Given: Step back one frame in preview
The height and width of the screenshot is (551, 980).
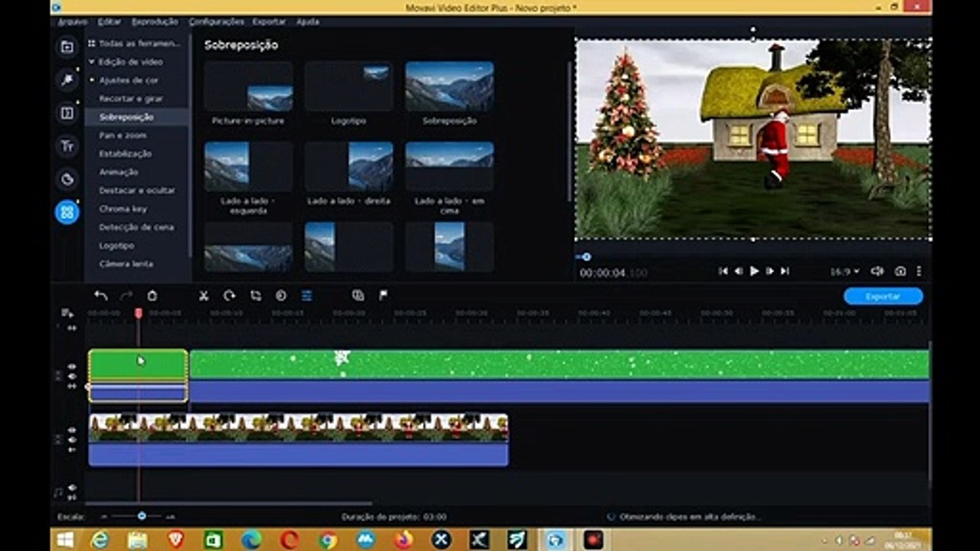Looking at the screenshot, I should [739, 271].
